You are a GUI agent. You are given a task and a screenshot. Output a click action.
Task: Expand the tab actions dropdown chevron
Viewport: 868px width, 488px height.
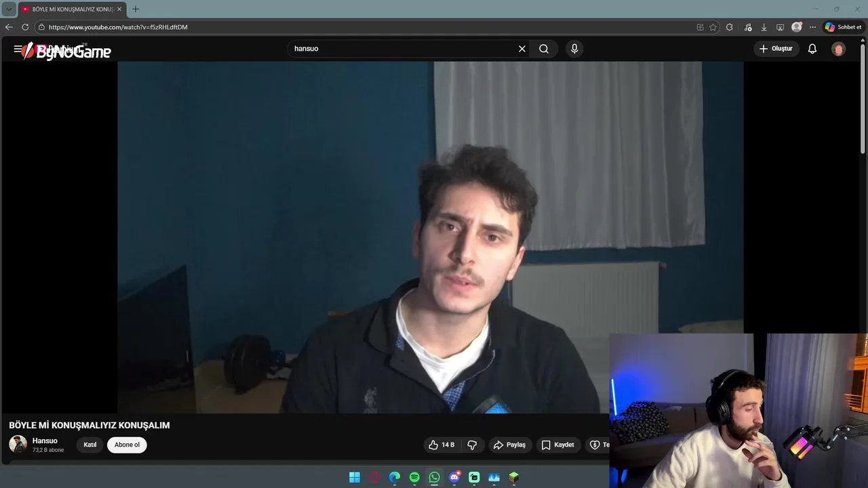[9, 9]
